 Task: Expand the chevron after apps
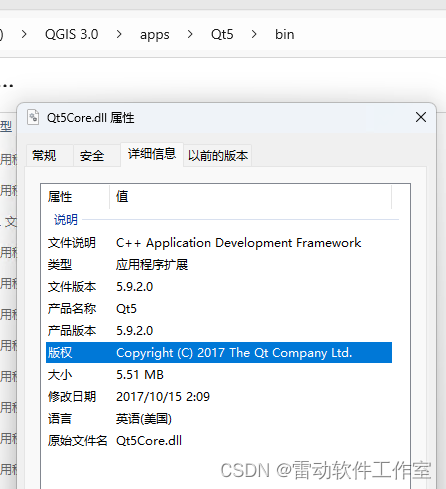pos(190,34)
